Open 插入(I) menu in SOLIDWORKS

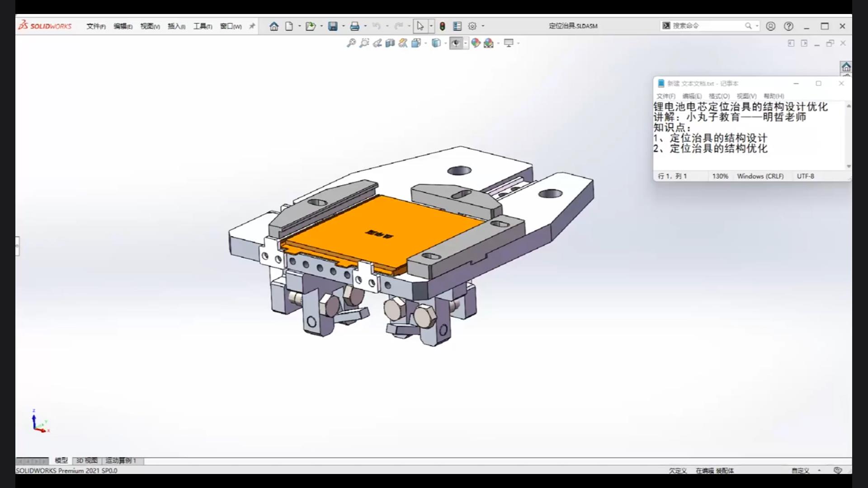pyautogui.click(x=176, y=26)
